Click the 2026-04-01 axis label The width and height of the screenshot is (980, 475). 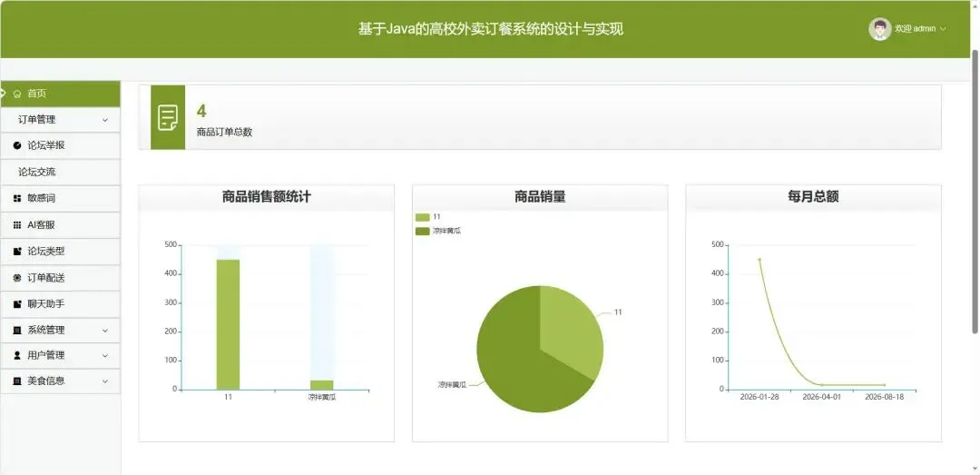tap(822, 397)
